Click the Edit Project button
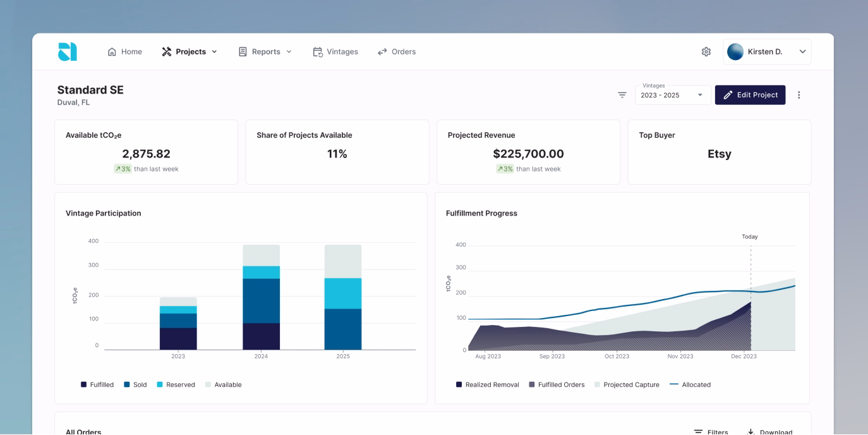The image size is (868, 435). 750,95
